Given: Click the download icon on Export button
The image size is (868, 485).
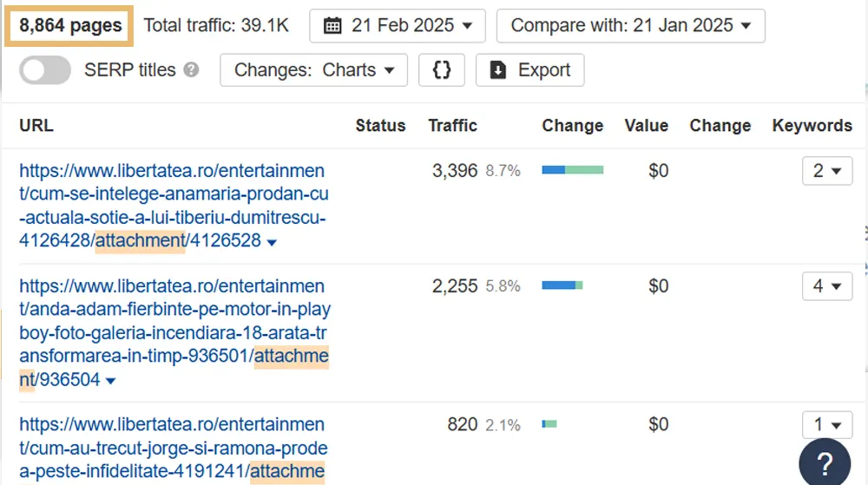Looking at the screenshot, I should click(498, 70).
